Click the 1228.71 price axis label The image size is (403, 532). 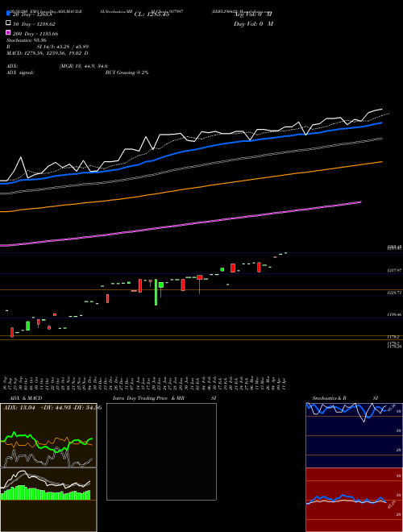pos(395,292)
